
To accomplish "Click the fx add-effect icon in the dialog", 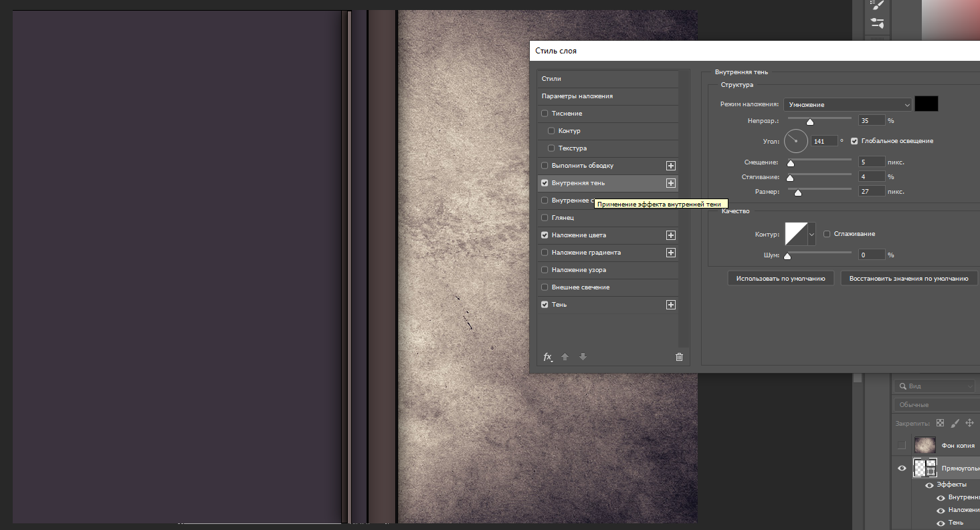I will 547,357.
